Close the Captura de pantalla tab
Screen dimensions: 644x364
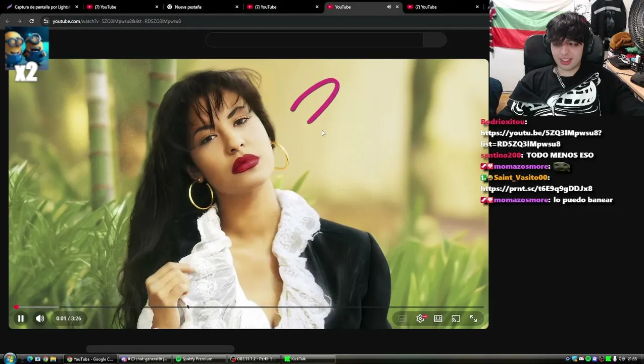click(77, 7)
